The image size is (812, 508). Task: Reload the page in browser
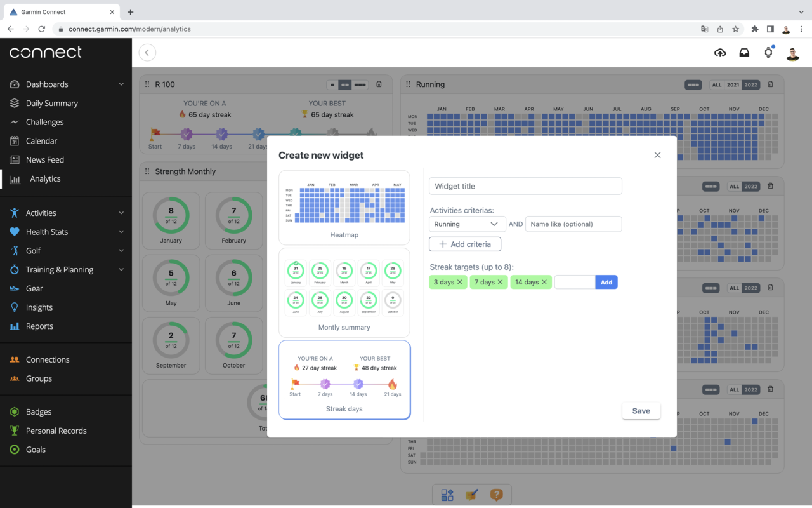coord(42,29)
